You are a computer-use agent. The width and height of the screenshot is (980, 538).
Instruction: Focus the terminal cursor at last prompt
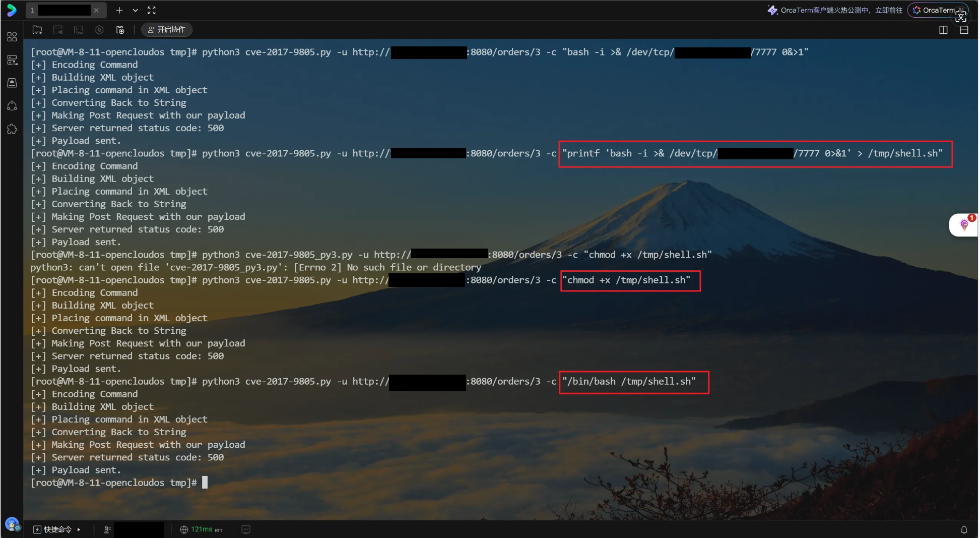click(x=205, y=483)
